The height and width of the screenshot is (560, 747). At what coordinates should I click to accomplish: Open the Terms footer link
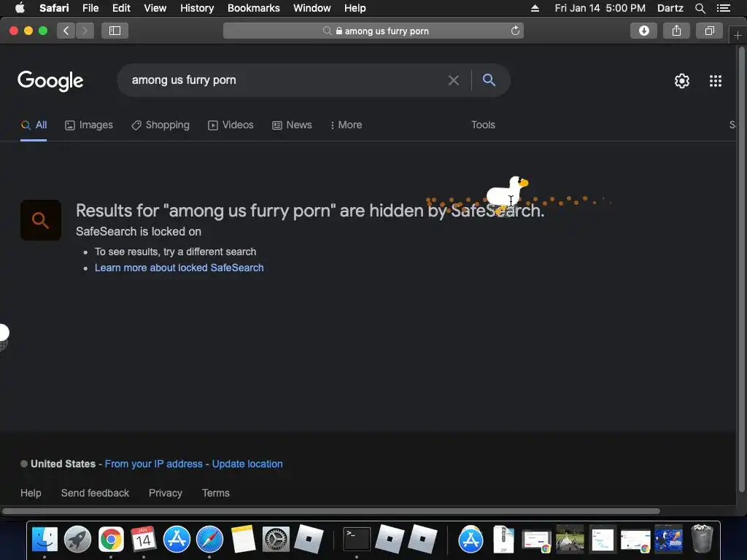pyautogui.click(x=216, y=493)
